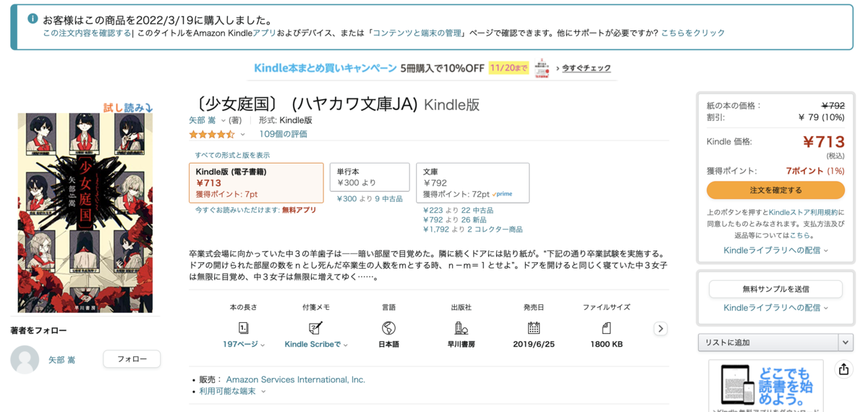Click the release date calendar icon
This screenshot has width=868, height=412.
pyautogui.click(x=534, y=328)
